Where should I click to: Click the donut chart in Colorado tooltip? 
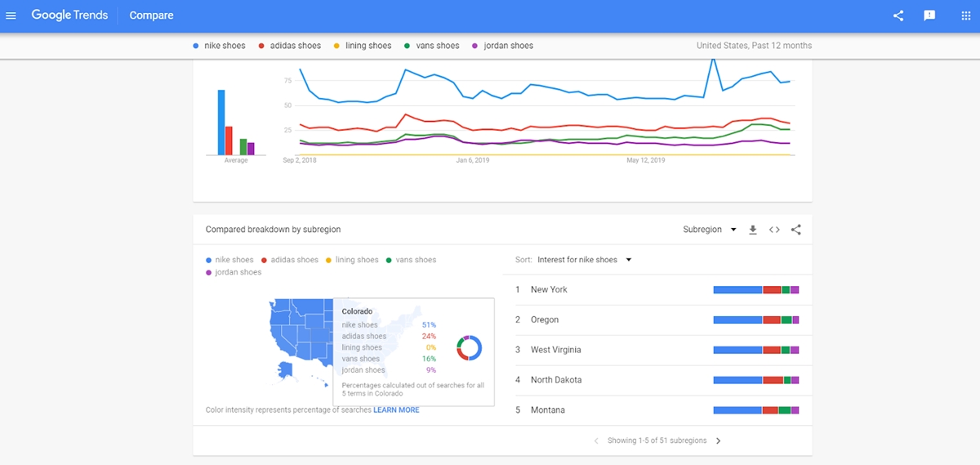tap(469, 347)
